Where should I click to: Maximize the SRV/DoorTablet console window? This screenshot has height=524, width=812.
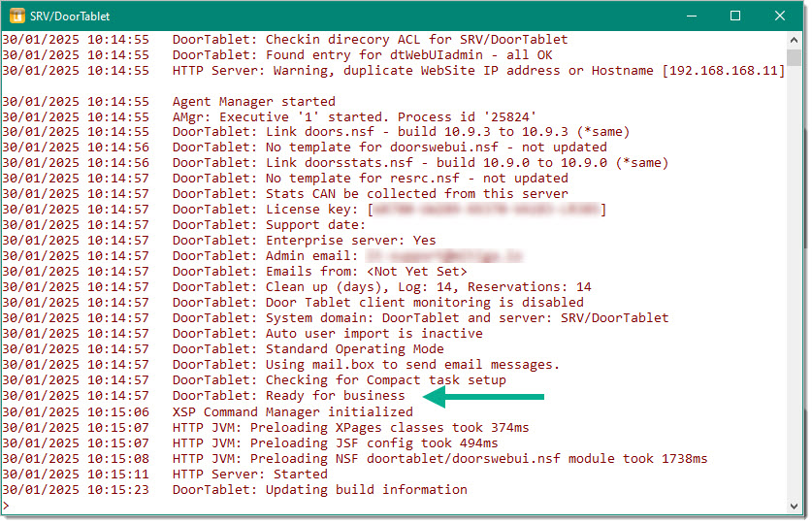pyautogui.click(x=735, y=16)
